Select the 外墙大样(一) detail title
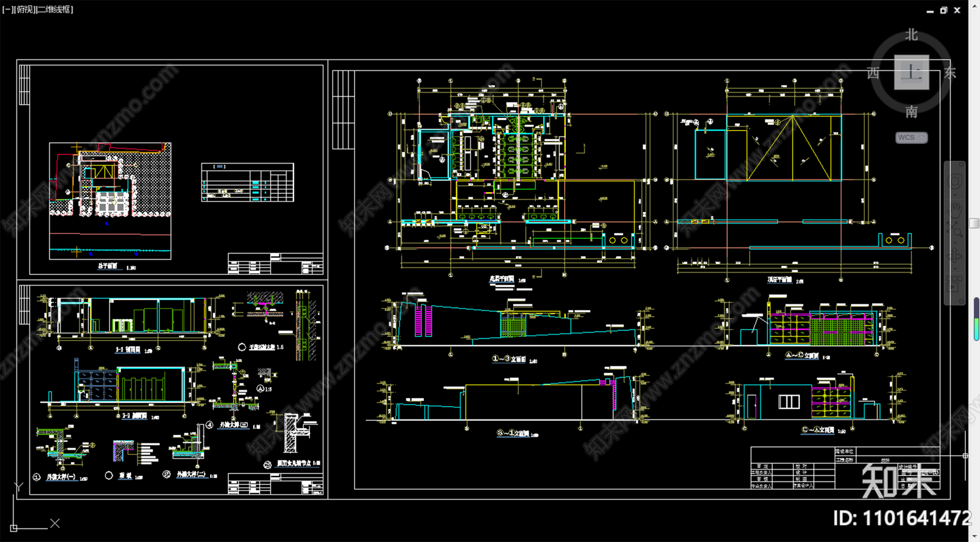Screen dimensions: 980x542 (61, 477)
